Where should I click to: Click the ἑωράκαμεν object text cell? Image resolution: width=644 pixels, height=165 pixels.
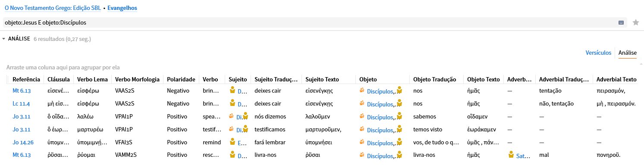[482, 130]
